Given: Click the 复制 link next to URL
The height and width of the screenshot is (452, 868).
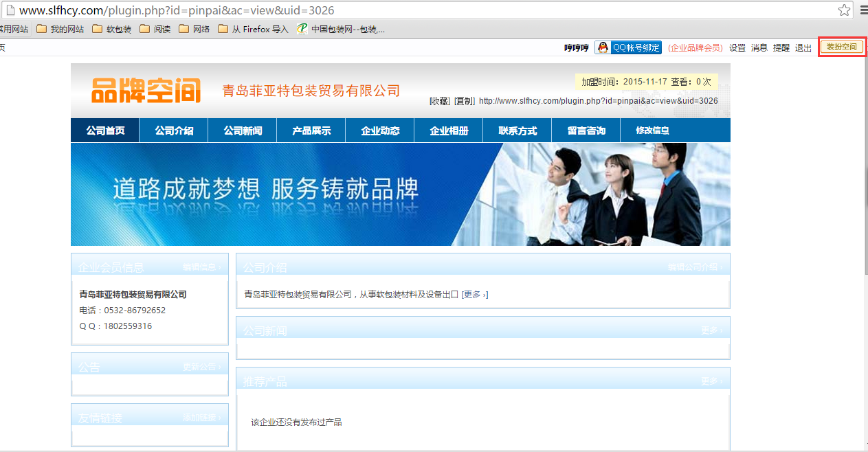Looking at the screenshot, I should 465,101.
